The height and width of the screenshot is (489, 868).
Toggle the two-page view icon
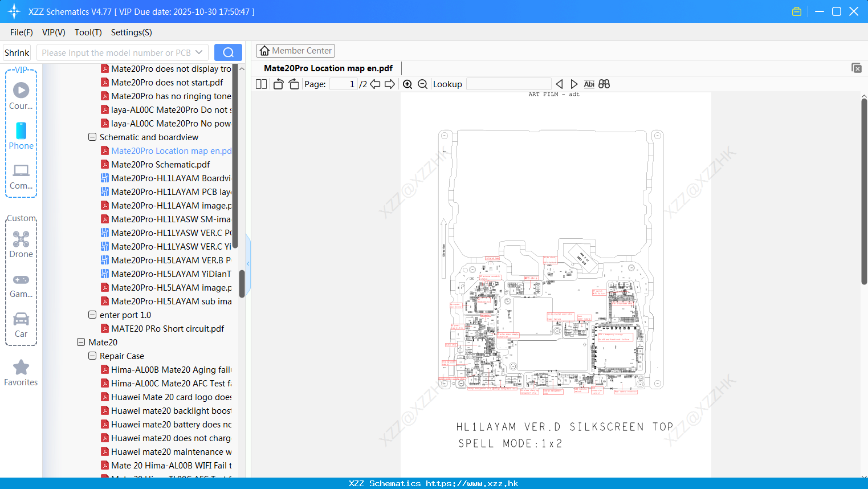[x=261, y=84]
